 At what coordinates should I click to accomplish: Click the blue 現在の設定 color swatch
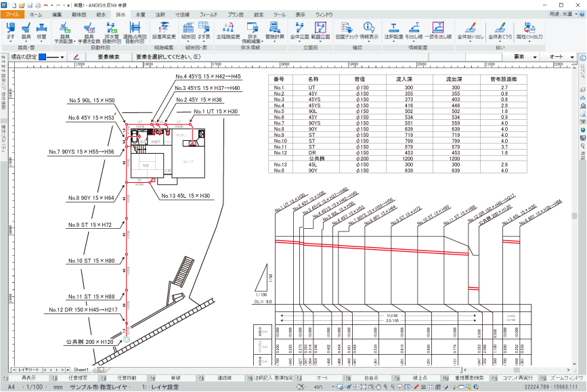pos(42,57)
